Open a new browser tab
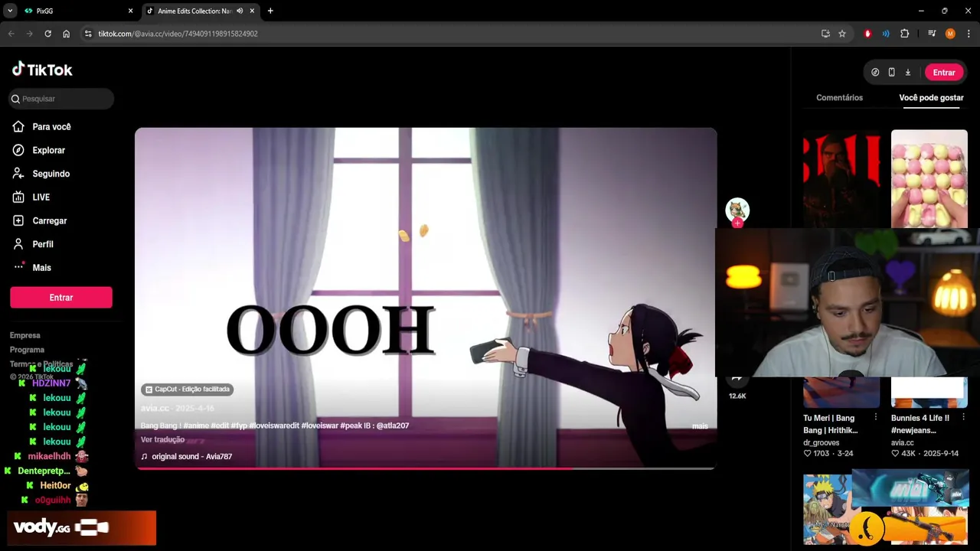The image size is (980, 551). pyautogui.click(x=270, y=11)
